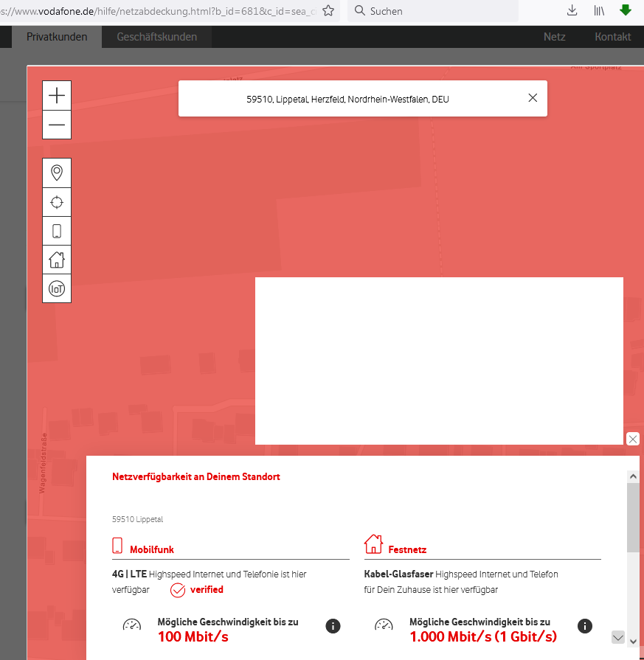644x660 pixels.
Task: Click the Festnetz heading
Action: (407, 549)
